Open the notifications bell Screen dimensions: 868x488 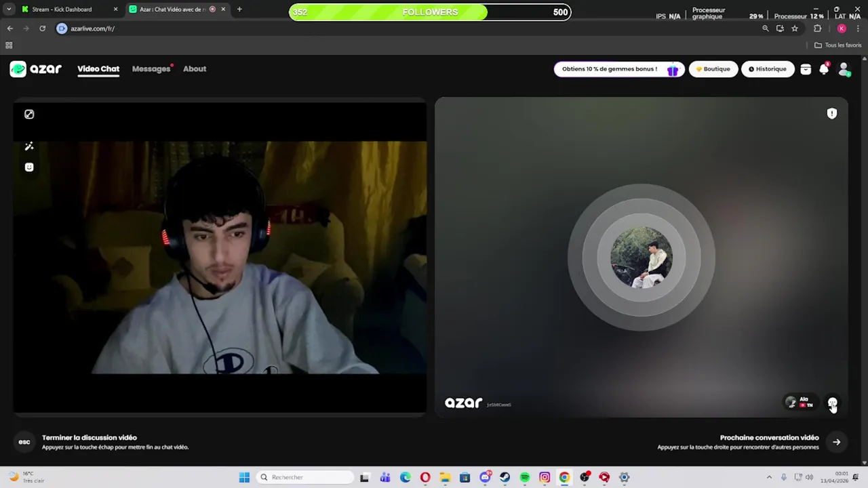824,69
